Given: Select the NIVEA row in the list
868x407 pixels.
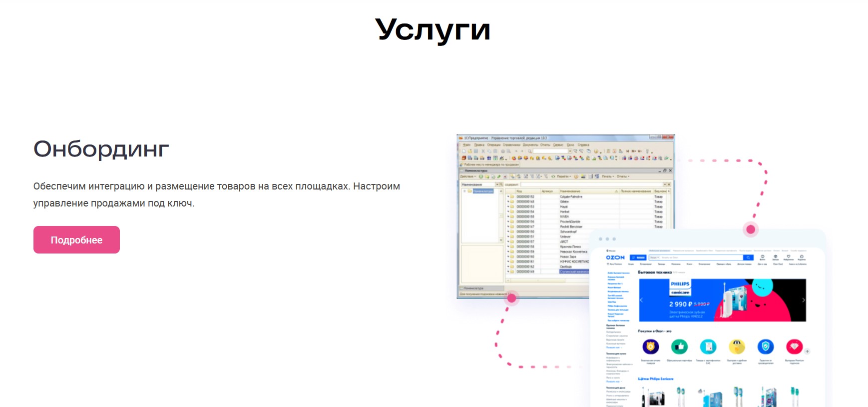Looking at the screenshot, I should 564,216.
